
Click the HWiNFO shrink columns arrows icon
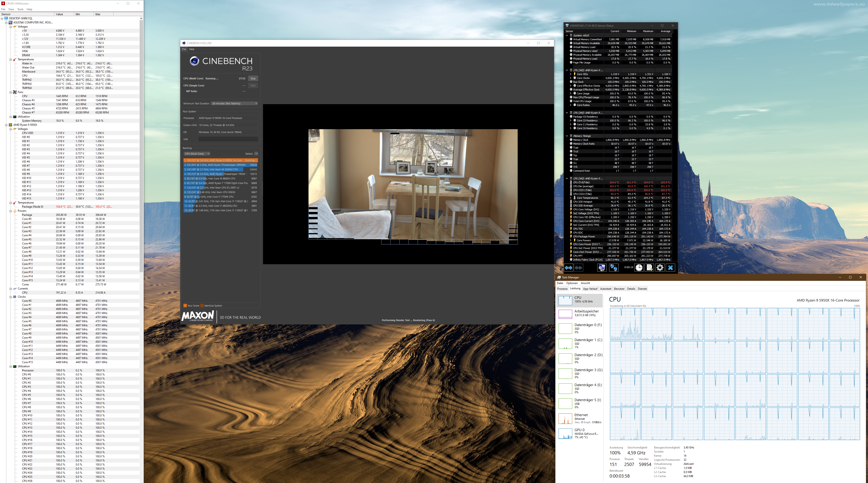(x=578, y=268)
